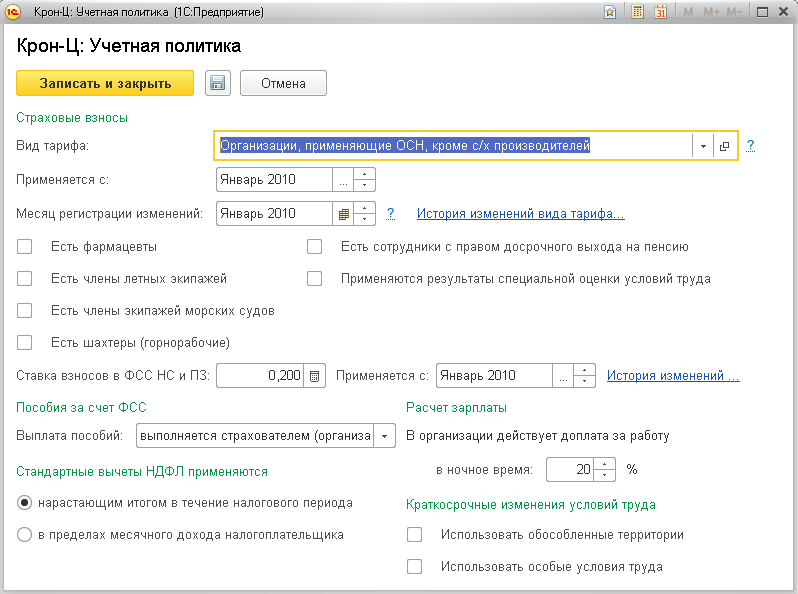Image resolution: width=798 pixels, height=594 pixels.
Task: Open the 'История изменений вида тарифа...' link
Action: point(520,213)
